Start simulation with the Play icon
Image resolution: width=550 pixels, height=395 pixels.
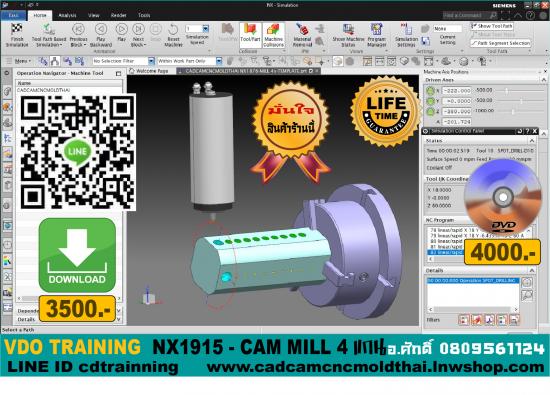pos(121,33)
